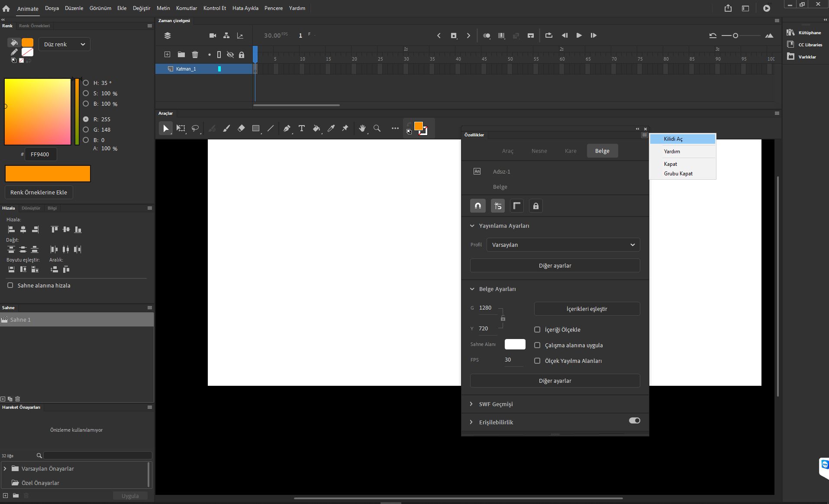Click the white Sahne Alanı color swatch
This screenshot has width=829, height=504.
[515, 344]
